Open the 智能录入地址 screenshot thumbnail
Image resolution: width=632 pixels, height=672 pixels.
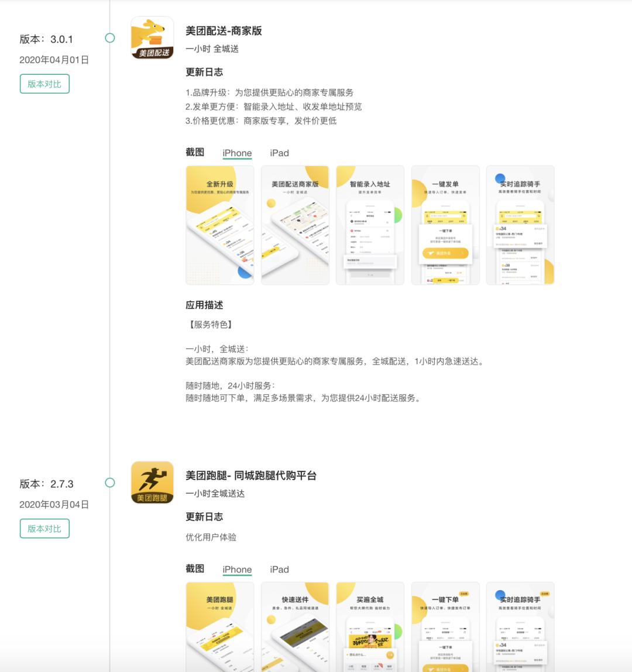pyautogui.click(x=370, y=225)
